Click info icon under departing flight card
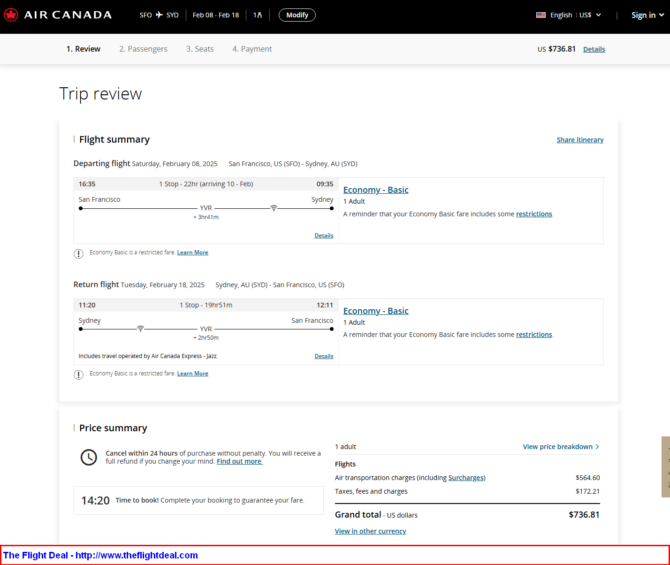This screenshot has height=565, width=670. pos(79,253)
